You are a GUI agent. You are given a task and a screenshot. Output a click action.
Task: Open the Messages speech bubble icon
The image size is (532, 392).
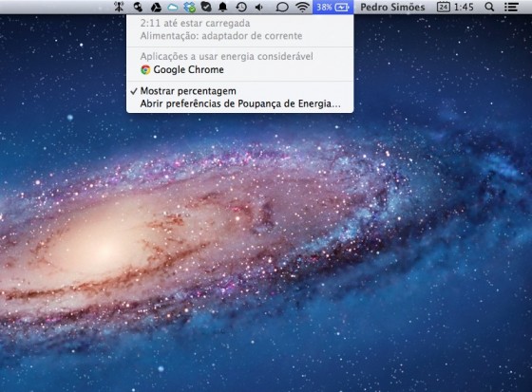point(282,8)
